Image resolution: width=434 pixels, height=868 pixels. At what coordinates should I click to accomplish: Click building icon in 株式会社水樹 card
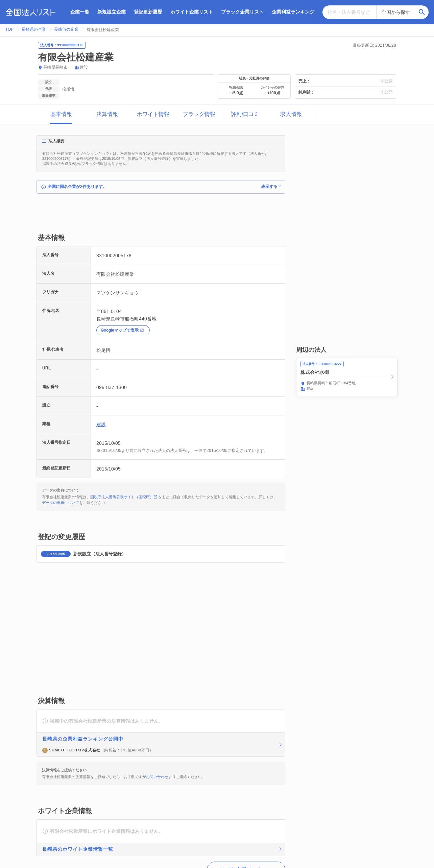pos(303,389)
